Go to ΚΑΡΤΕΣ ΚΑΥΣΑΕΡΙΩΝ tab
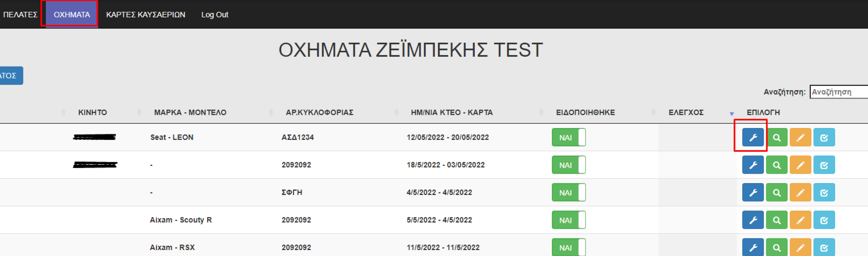 click(x=145, y=15)
